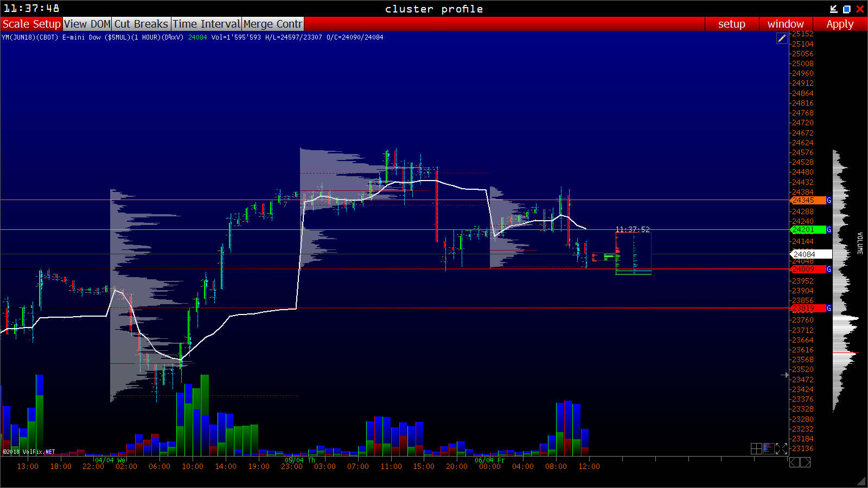Screen dimensions: 868x488
Task: Click the 10:00 time axis label
Action: pyautogui.click(x=193, y=466)
